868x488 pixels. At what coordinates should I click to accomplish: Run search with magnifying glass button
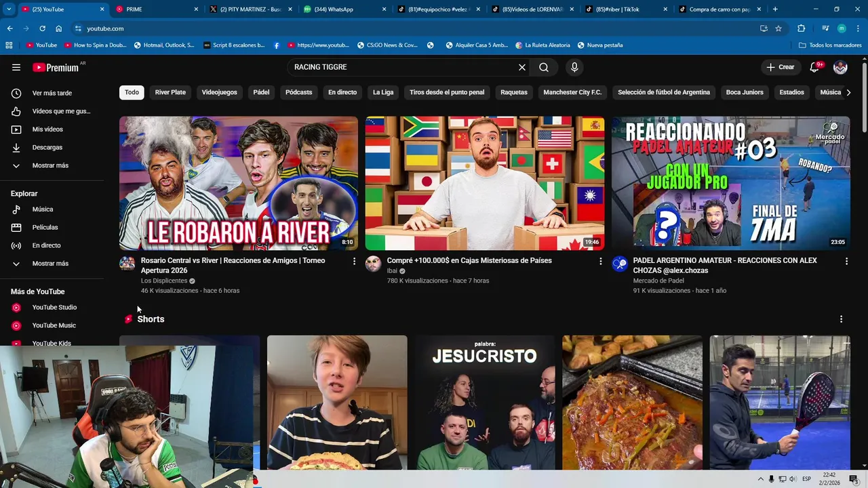click(544, 67)
